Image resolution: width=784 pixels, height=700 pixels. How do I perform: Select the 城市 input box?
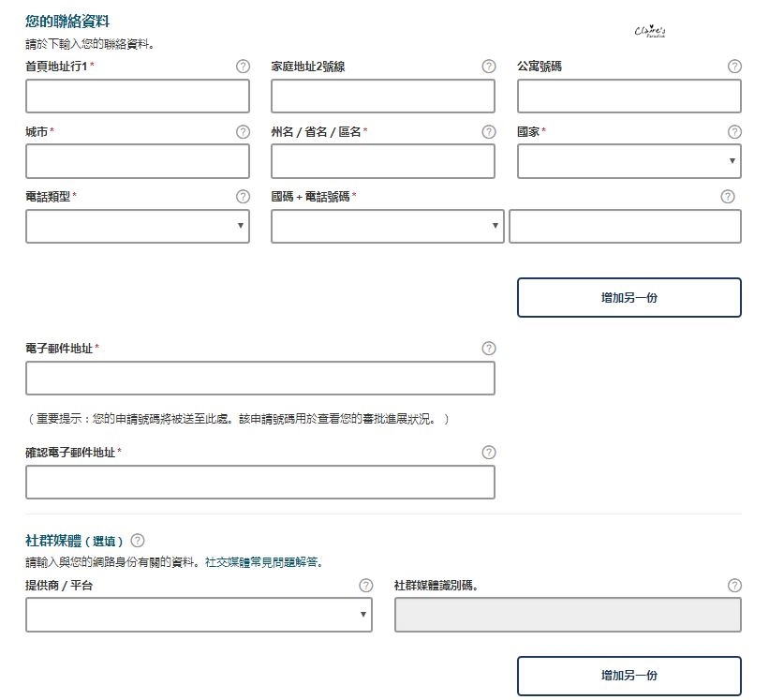138,161
